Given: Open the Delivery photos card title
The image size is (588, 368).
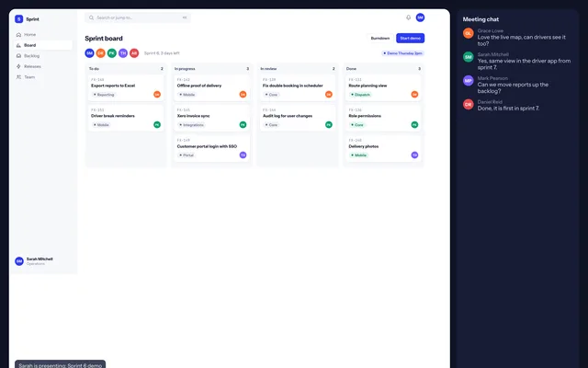Looking at the screenshot, I should coord(364,146).
